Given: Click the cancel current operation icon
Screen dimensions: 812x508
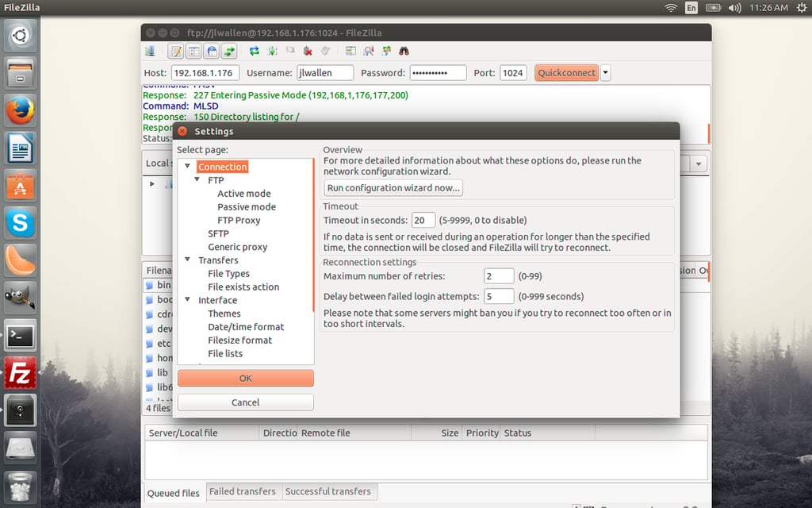Looking at the screenshot, I should [290, 51].
